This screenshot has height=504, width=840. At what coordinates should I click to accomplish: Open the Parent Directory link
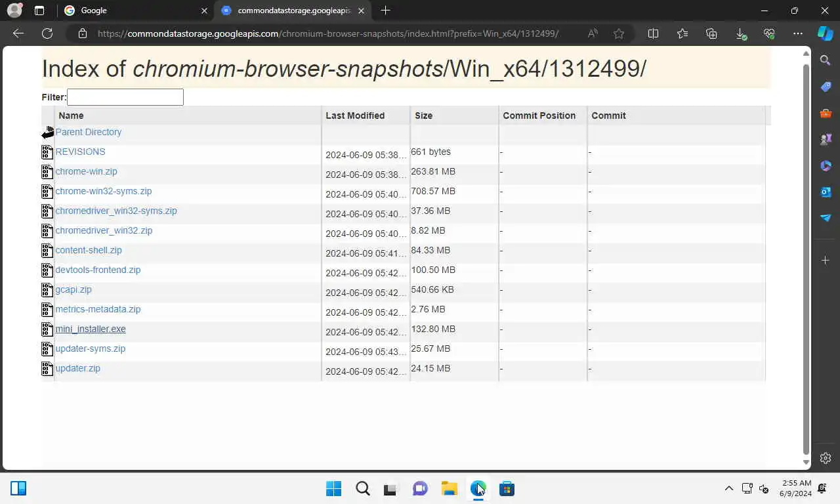89,132
